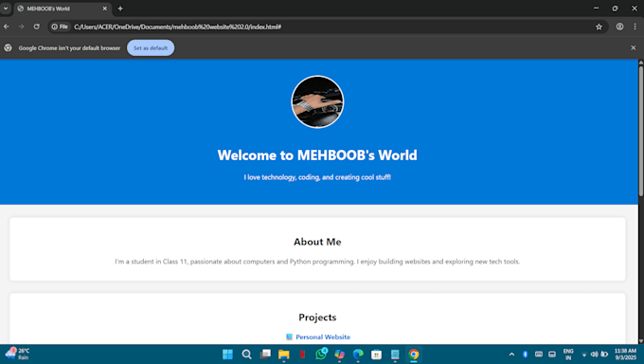
Task: Switch the ENG IN input language
Action: pos(568,355)
